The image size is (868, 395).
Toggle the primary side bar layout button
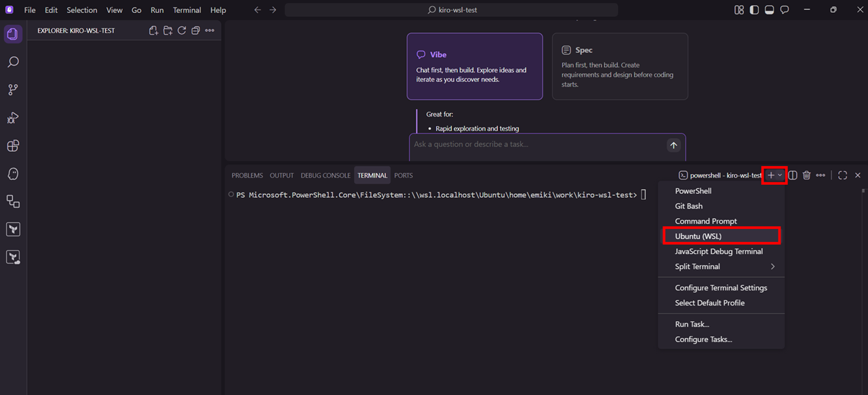754,10
